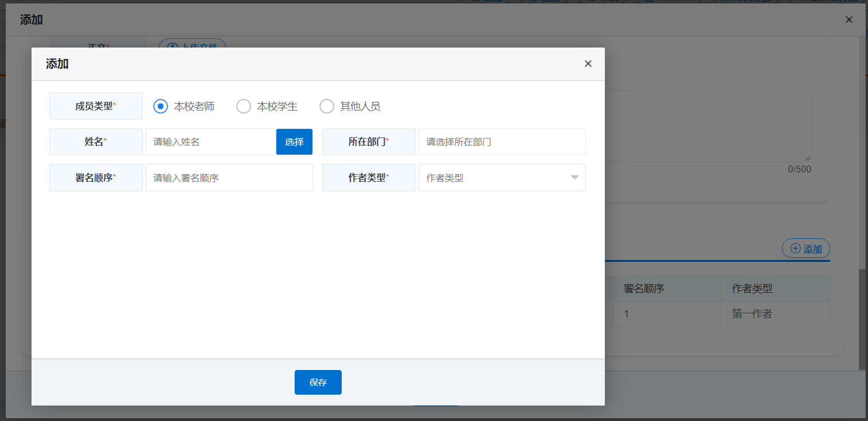Click the background page vertical scrollbar

[862, 318]
